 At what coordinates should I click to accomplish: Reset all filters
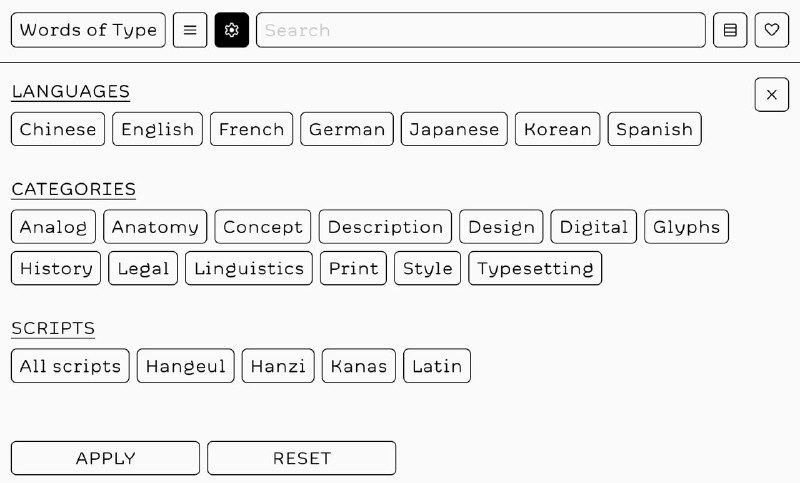302,458
